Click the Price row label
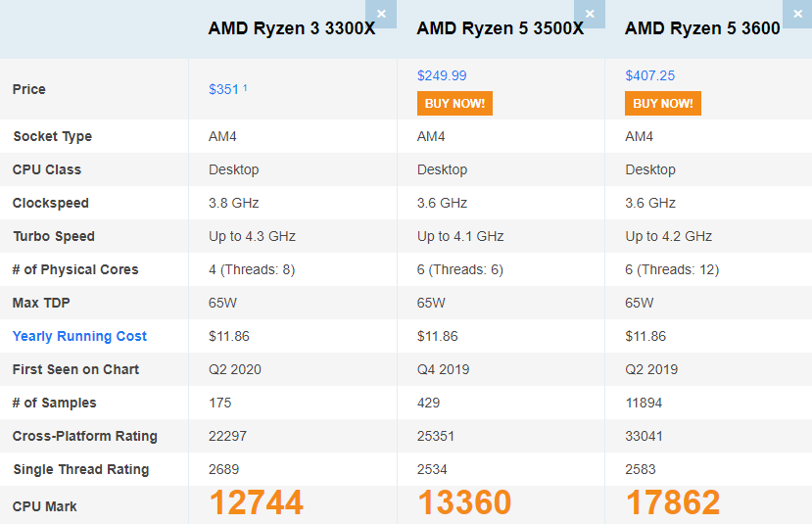 coord(29,89)
